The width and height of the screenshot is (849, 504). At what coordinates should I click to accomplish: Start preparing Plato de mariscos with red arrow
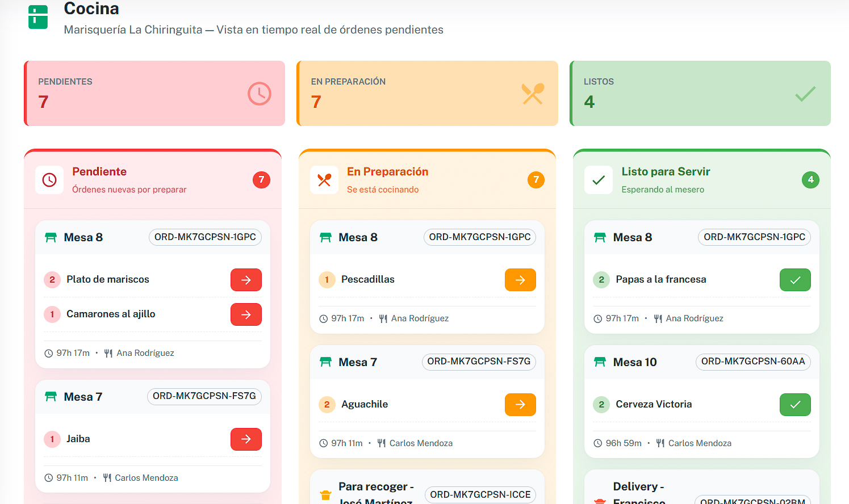246,280
